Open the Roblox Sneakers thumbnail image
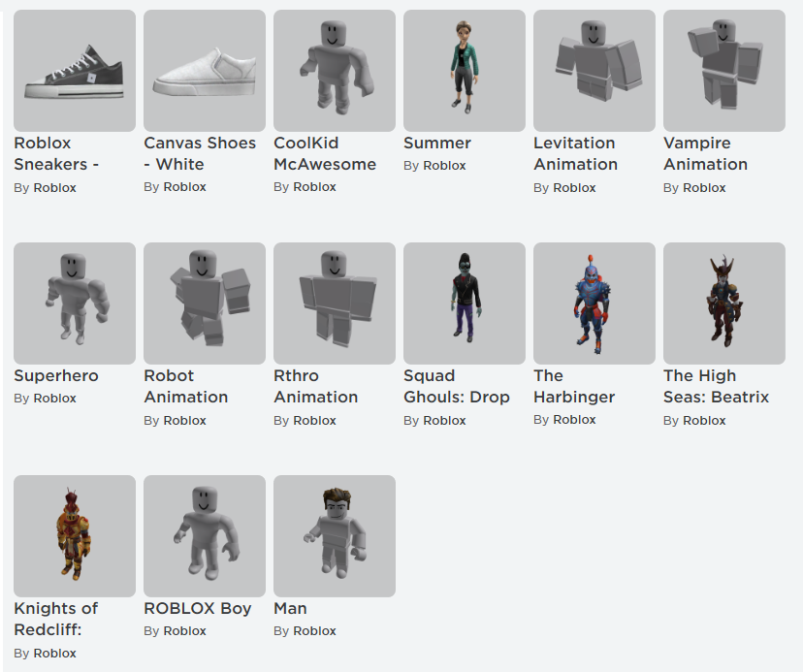Image resolution: width=803 pixels, height=672 pixels. pos(75,71)
